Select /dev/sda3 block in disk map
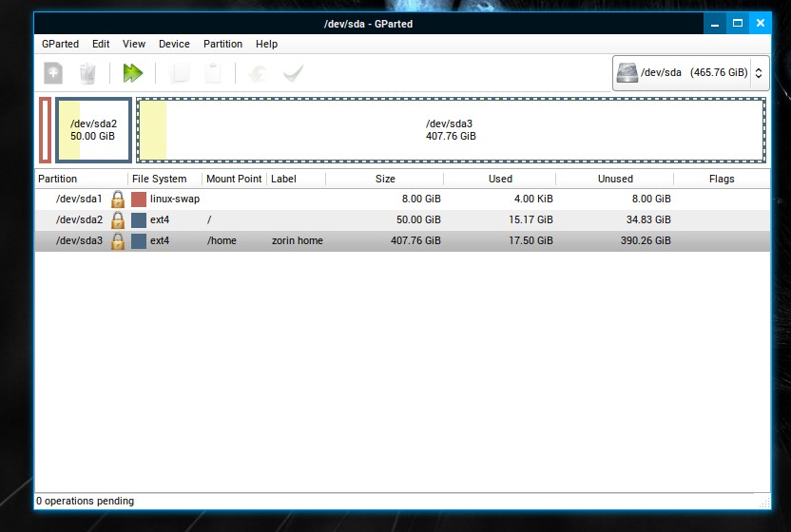 (451, 129)
